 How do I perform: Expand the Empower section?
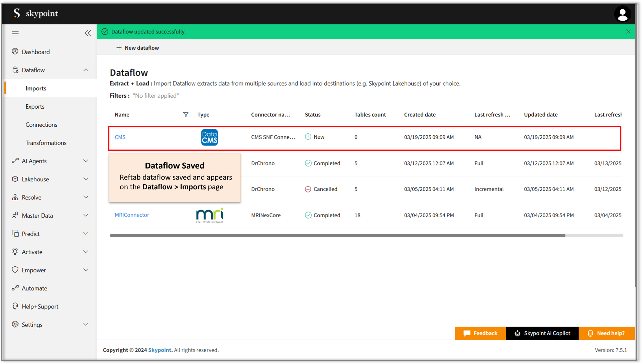pos(86,270)
